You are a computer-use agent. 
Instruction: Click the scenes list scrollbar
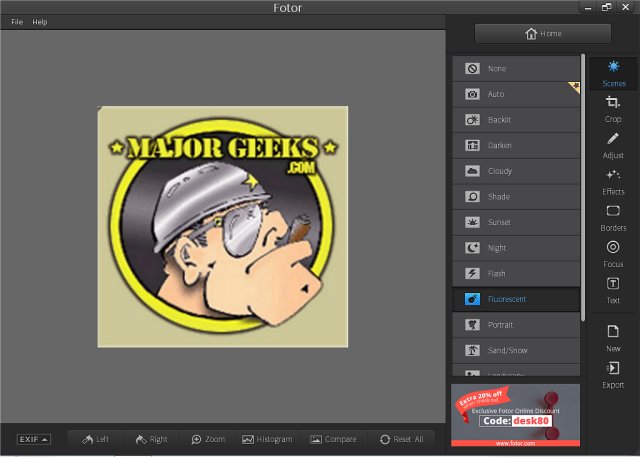[584, 190]
